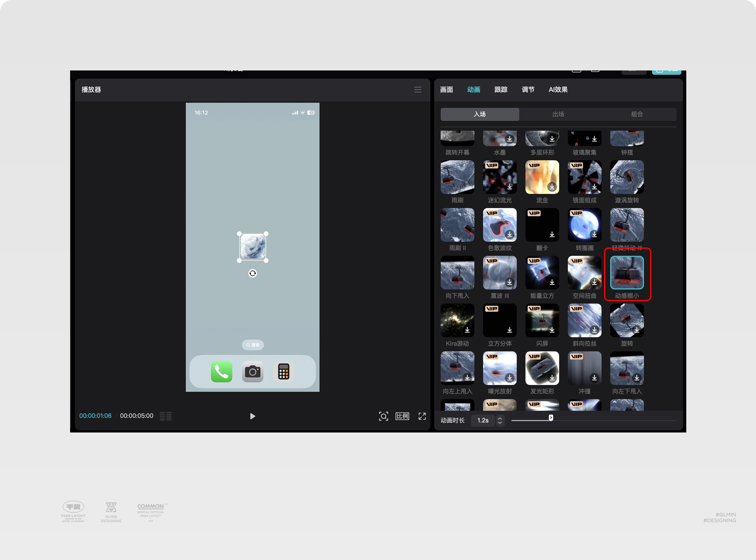The width and height of the screenshot is (756, 560).
Task: Click the 1.2s animation duration field
Action: [483, 420]
